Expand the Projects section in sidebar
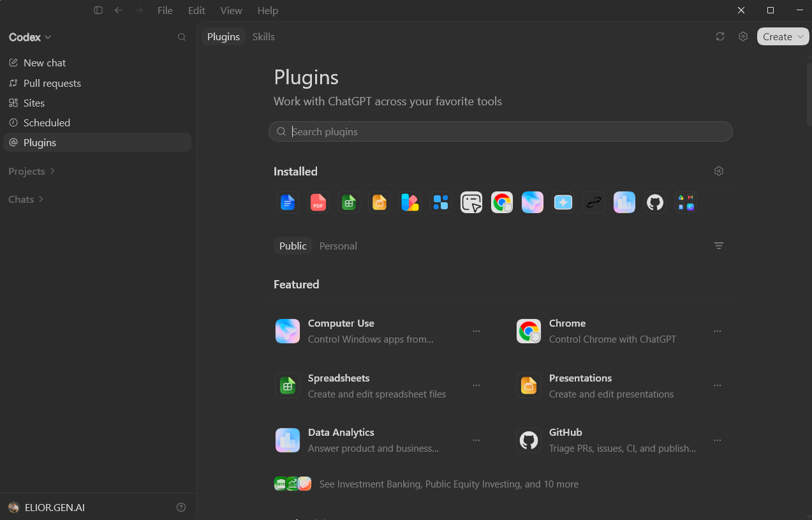Viewport: 812px width, 520px height. [32, 171]
